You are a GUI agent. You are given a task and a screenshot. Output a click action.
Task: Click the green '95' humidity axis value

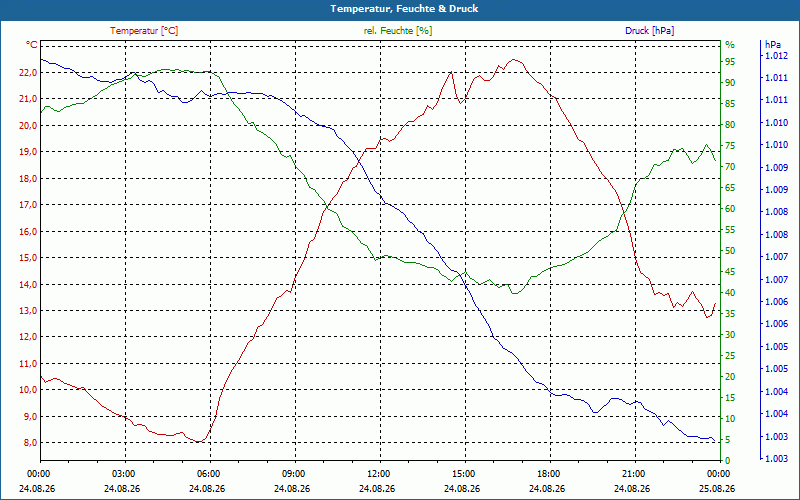click(730, 62)
